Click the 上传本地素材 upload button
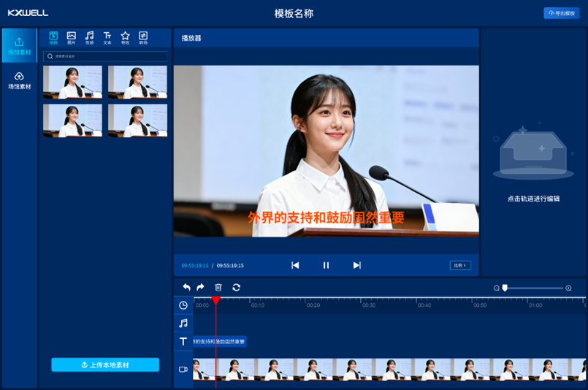Viewport: 588px width, 390px height. [105, 364]
